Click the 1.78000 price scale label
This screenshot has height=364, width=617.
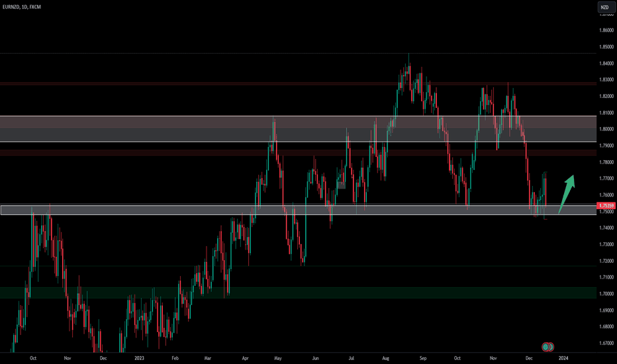point(606,161)
